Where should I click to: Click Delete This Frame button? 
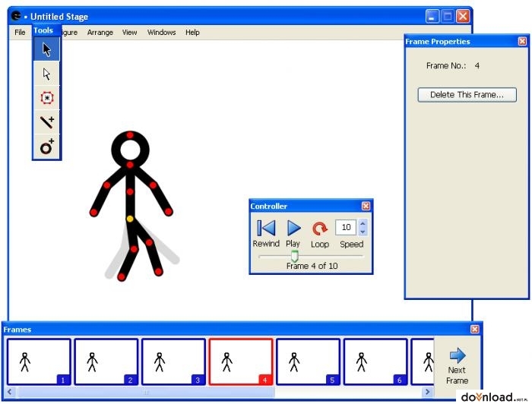467,95
